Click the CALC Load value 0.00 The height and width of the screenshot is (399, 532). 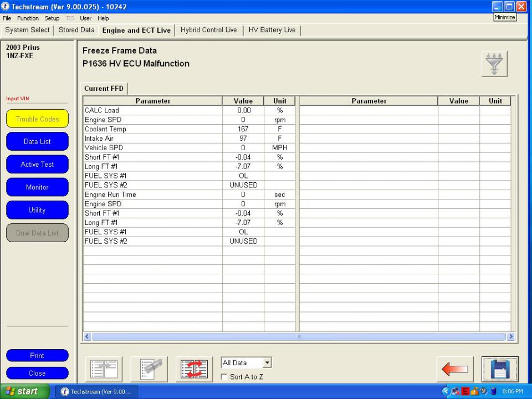click(x=244, y=110)
